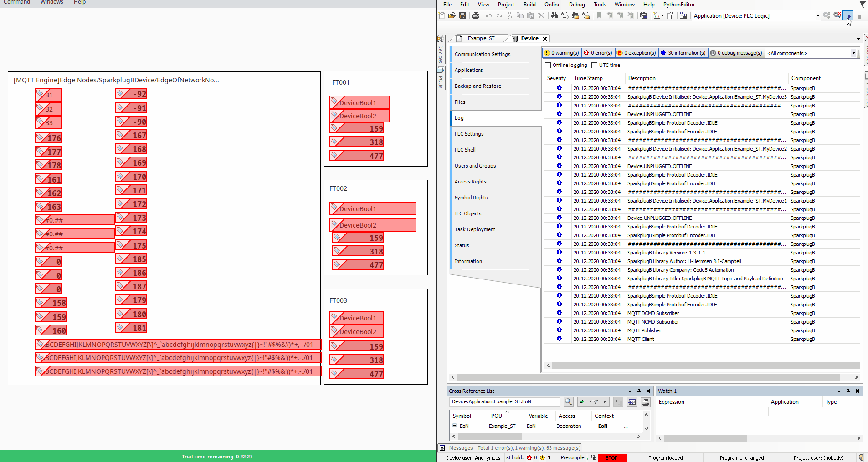Collapse the EoN symbol tree node

pyautogui.click(x=454, y=426)
